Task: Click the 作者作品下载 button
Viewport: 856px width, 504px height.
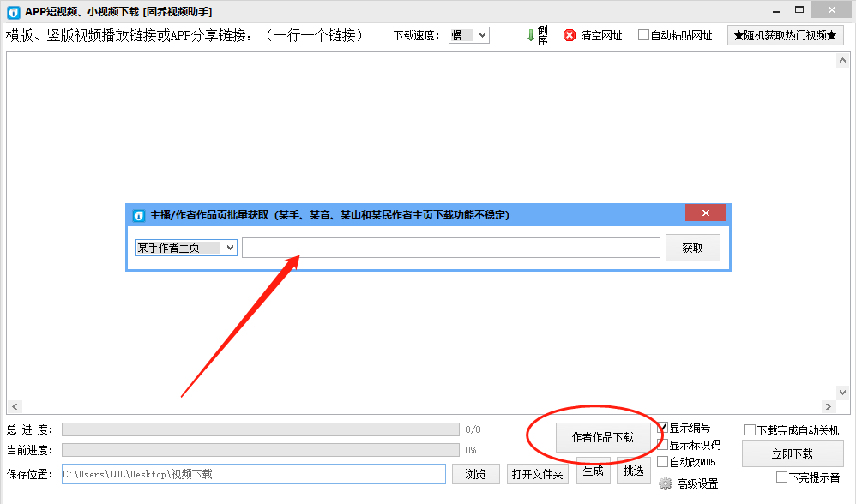Action: point(606,437)
